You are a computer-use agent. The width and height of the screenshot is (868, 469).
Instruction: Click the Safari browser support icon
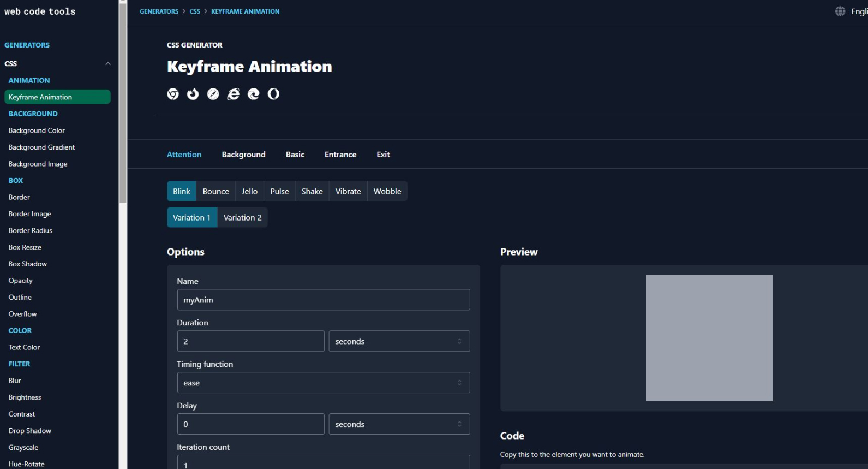point(213,94)
